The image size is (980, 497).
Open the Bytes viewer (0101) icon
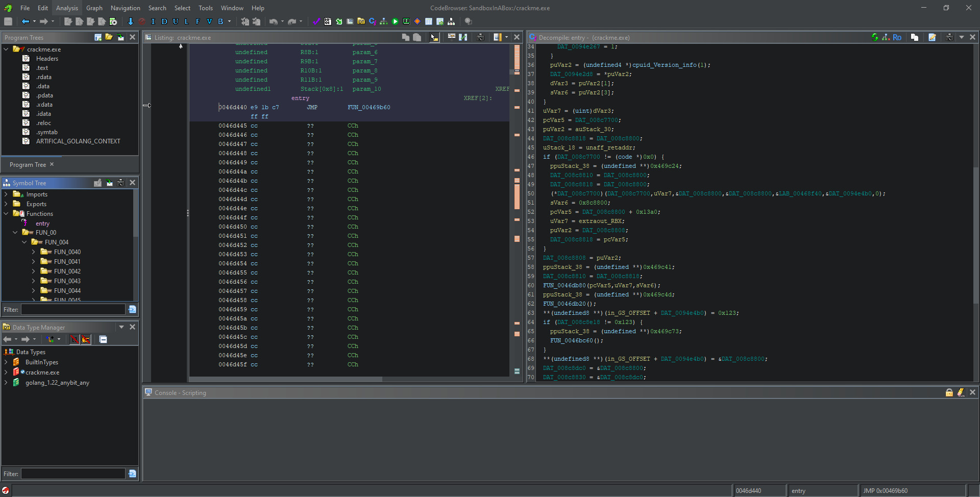coord(328,21)
